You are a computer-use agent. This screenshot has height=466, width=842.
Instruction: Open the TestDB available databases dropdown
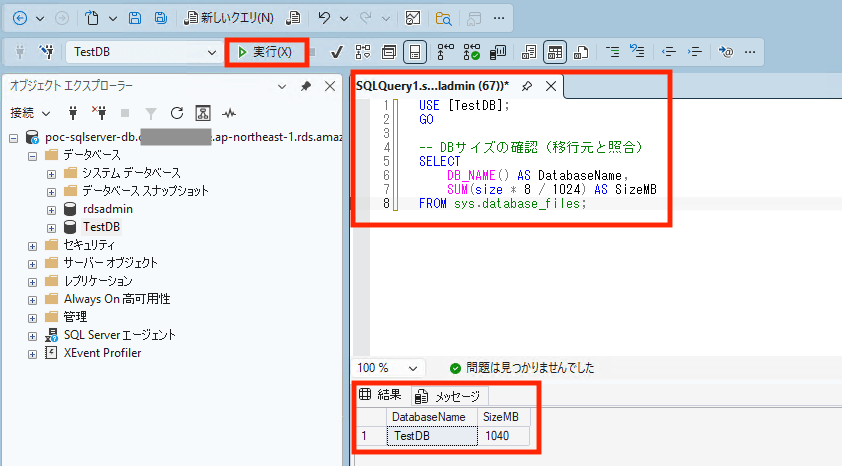coord(212,52)
